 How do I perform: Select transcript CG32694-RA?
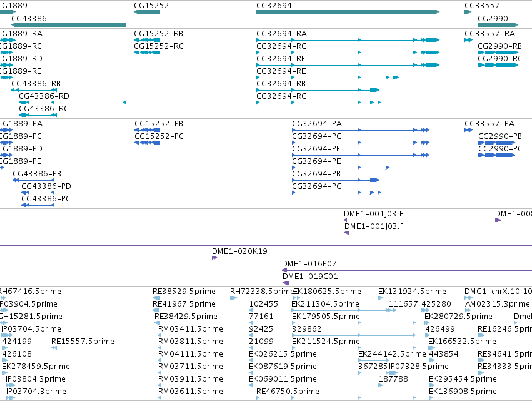pyautogui.click(x=348, y=40)
